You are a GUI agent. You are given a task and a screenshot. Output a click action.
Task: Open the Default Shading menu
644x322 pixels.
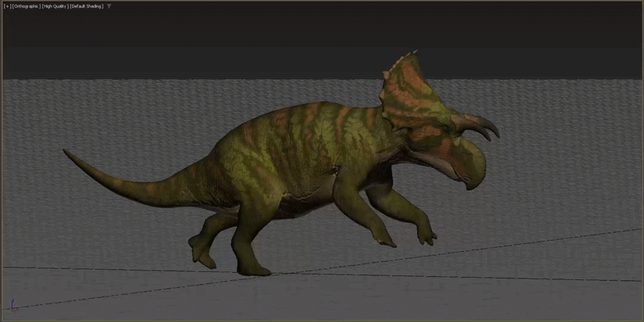pos(87,6)
